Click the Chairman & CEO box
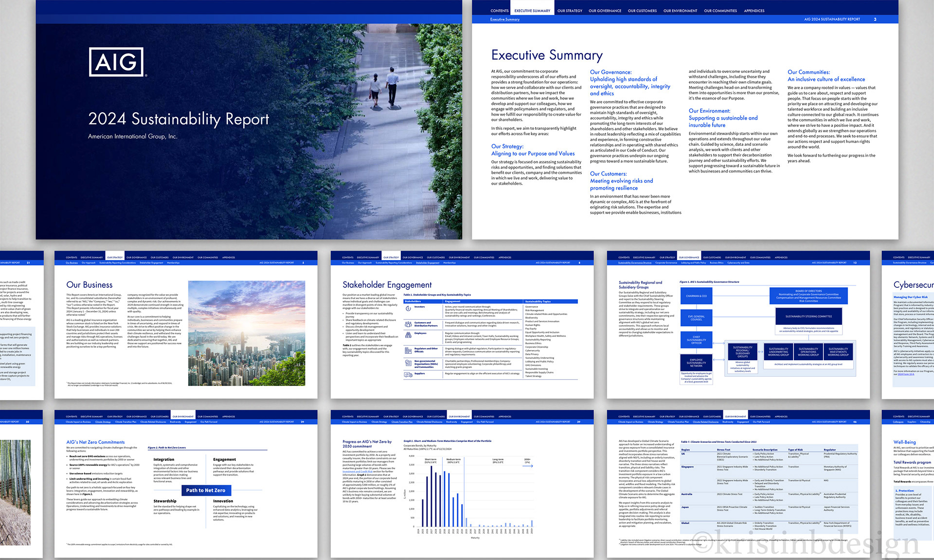The width and height of the screenshot is (934, 560). [x=696, y=296]
